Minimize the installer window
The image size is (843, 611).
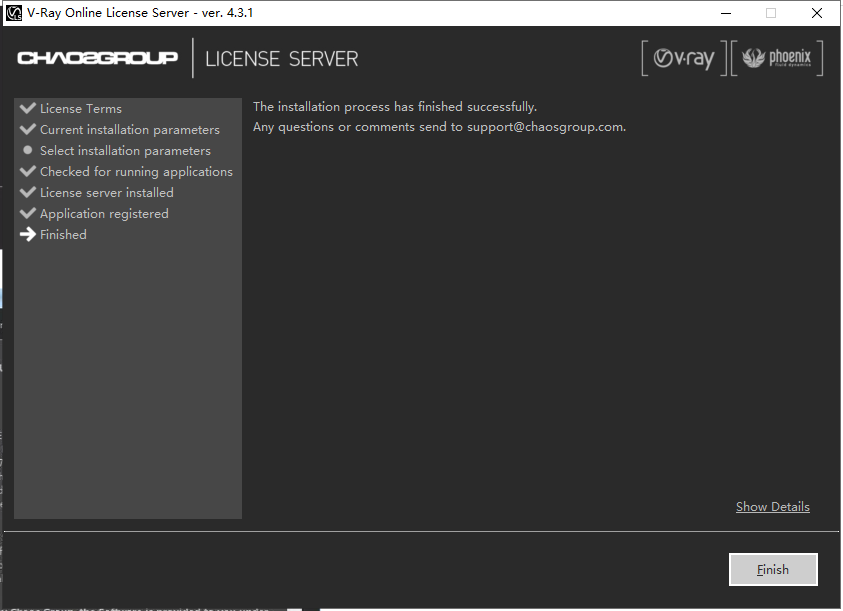(x=726, y=13)
